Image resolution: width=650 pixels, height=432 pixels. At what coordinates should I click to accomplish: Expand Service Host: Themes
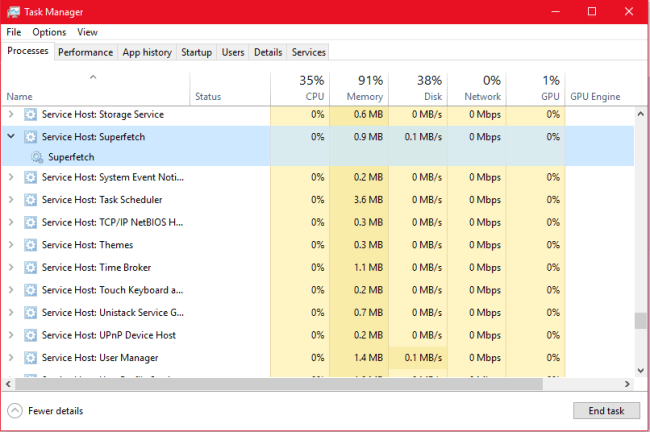tap(11, 245)
